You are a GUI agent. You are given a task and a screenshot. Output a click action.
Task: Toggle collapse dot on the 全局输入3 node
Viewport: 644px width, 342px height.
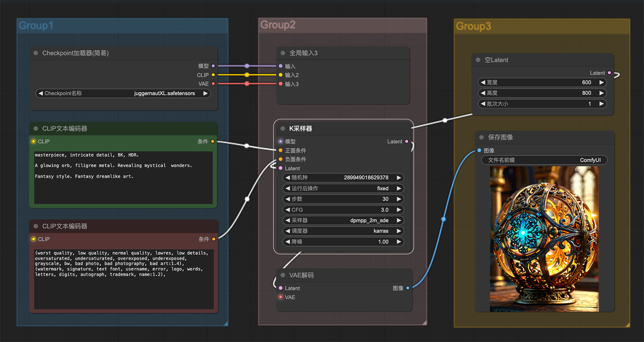pos(283,53)
